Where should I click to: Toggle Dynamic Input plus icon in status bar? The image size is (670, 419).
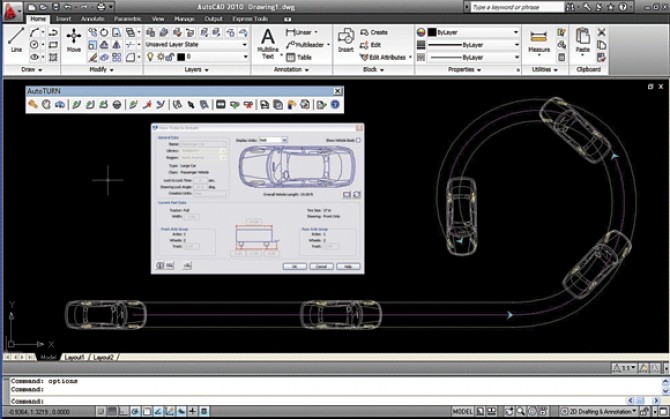pos(193,411)
